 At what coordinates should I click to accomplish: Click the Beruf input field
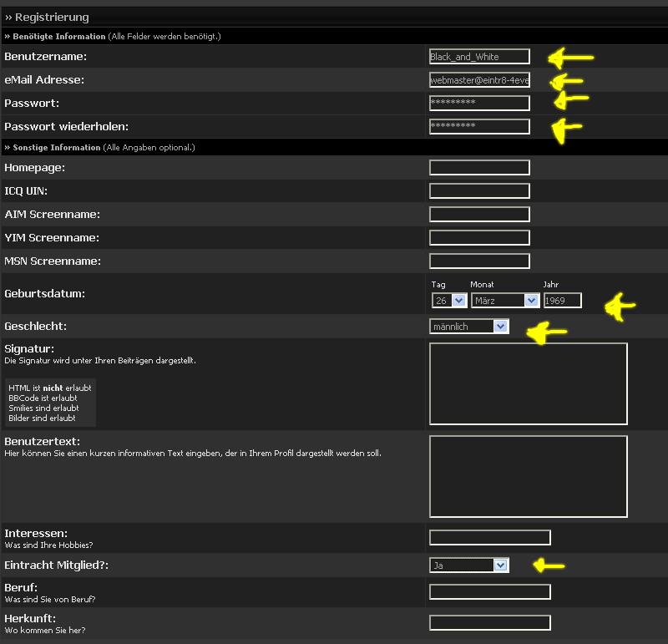click(489, 592)
